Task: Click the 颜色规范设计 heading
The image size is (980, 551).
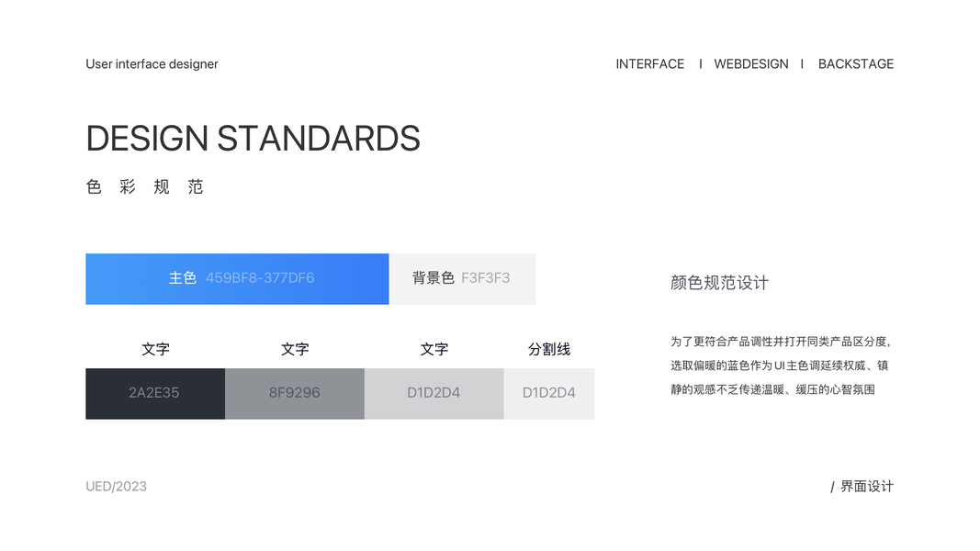Action: [719, 283]
